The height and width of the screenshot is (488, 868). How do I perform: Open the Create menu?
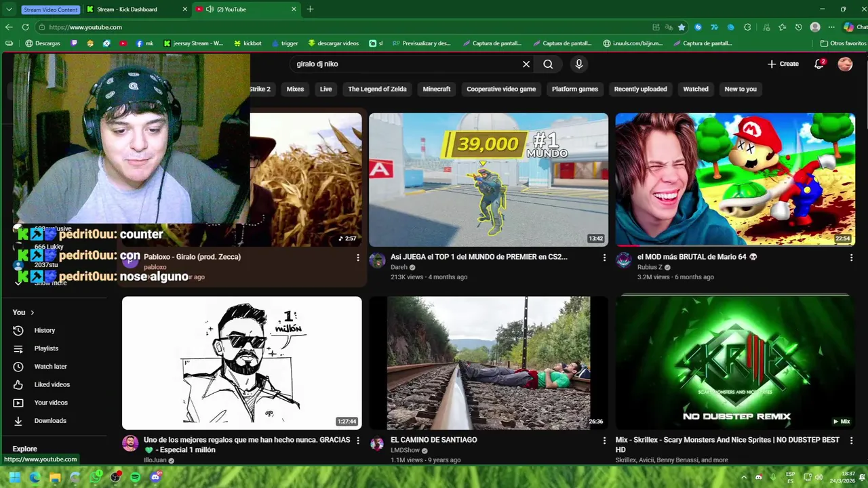tap(783, 64)
